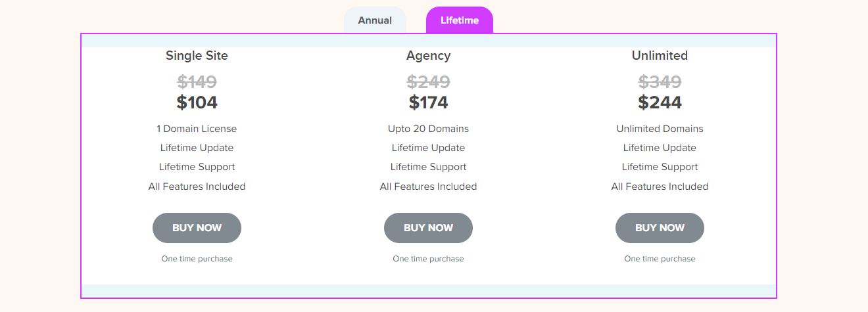This screenshot has width=868, height=312.
Task: Click 'One time purchase' under Single Site
Action: pyautogui.click(x=197, y=259)
